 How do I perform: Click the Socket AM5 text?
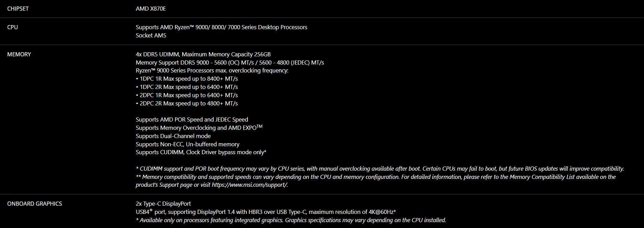click(151, 35)
